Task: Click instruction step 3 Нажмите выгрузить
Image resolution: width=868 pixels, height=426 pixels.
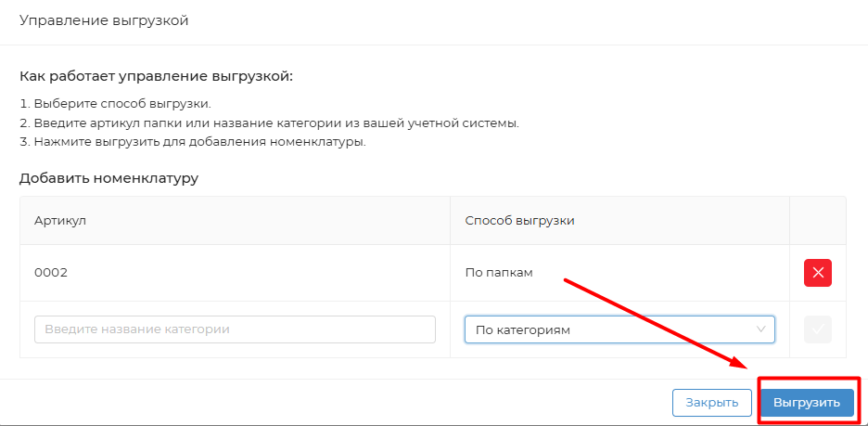Action: point(193,142)
